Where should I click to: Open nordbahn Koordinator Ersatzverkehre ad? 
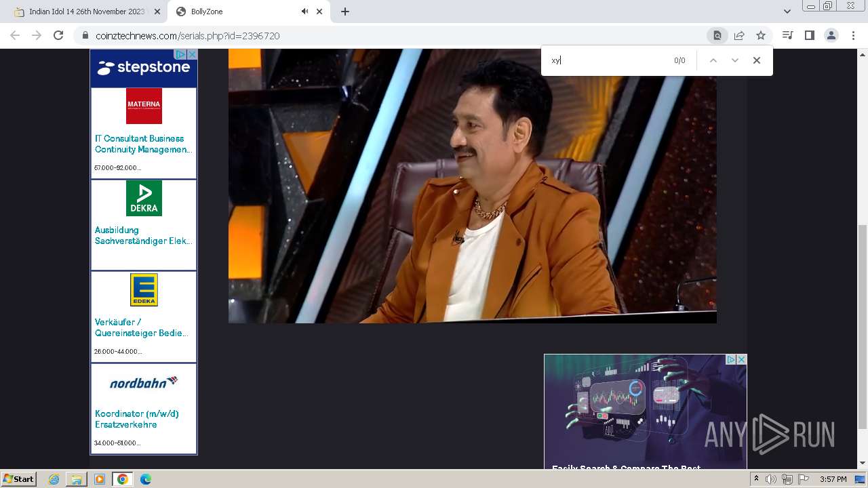tap(144, 409)
